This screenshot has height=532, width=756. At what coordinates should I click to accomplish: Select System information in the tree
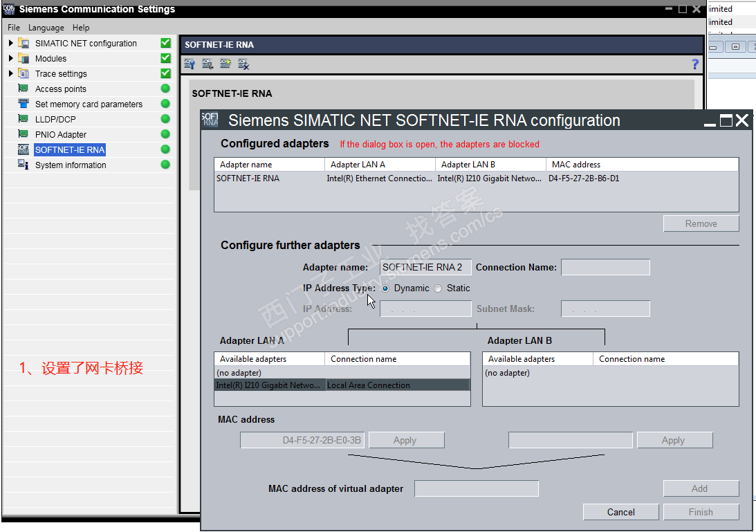(71, 165)
